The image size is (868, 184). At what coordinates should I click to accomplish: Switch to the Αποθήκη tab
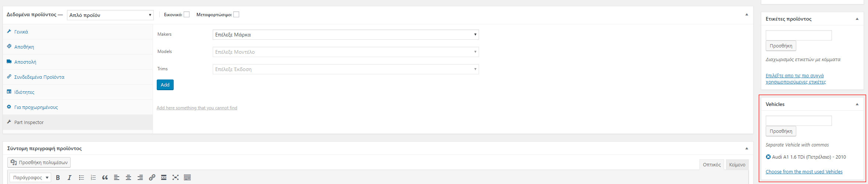click(24, 47)
